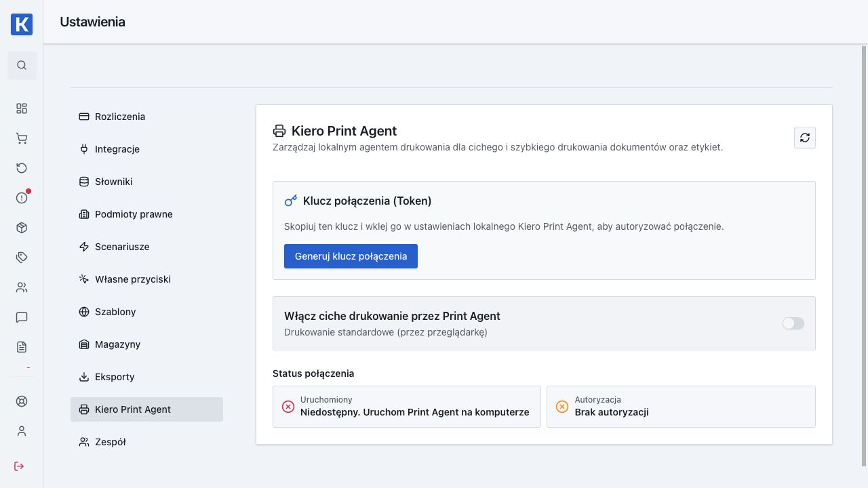
Task: Click the Kiero K logo
Action: click(x=22, y=24)
